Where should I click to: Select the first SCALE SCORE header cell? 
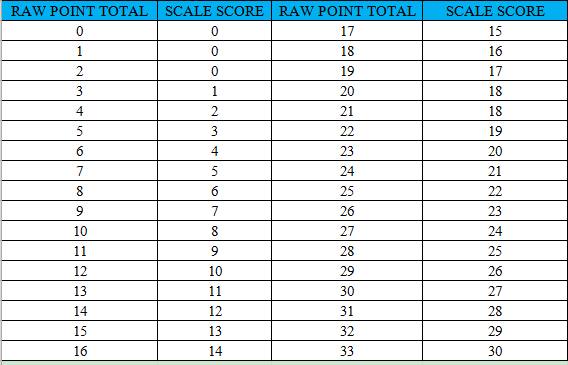214,11
